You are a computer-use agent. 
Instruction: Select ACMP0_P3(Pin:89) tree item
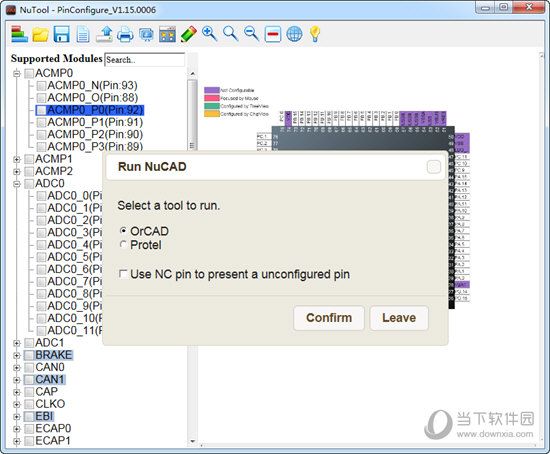[x=95, y=146]
